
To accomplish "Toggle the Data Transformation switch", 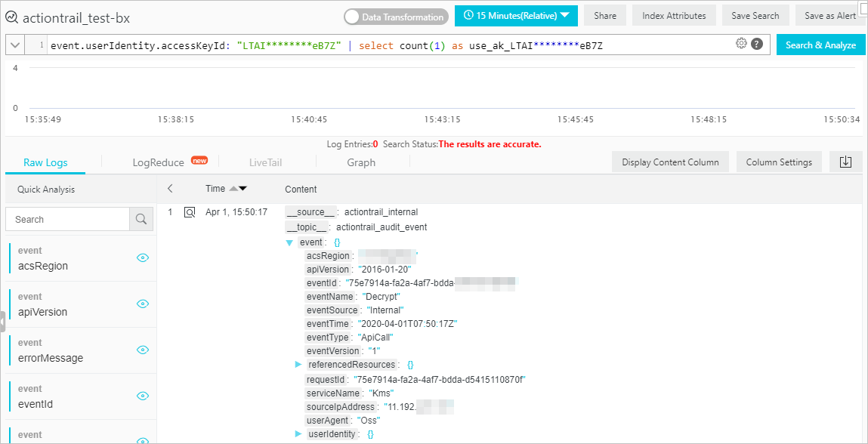I will [397, 17].
